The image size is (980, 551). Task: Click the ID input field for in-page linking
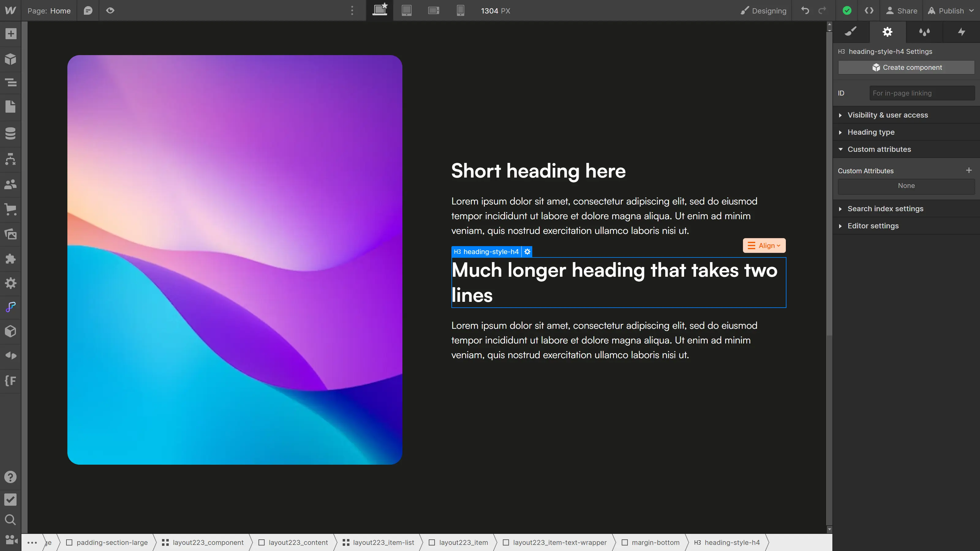(921, 93)
